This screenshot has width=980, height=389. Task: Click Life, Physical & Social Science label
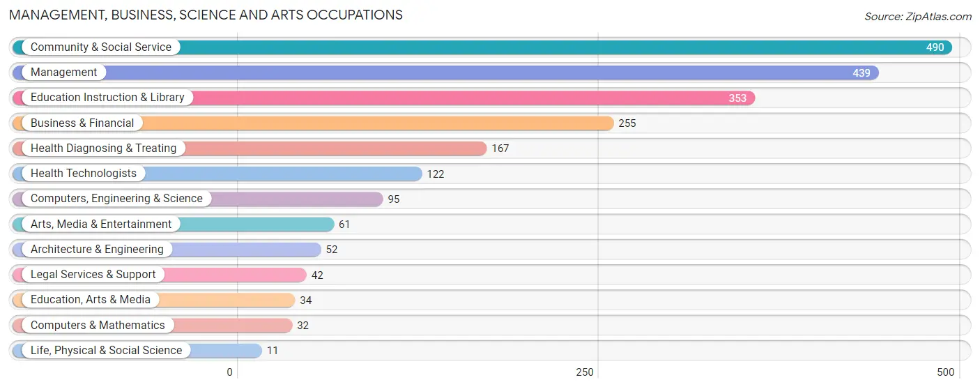click(x=106, y=351)
